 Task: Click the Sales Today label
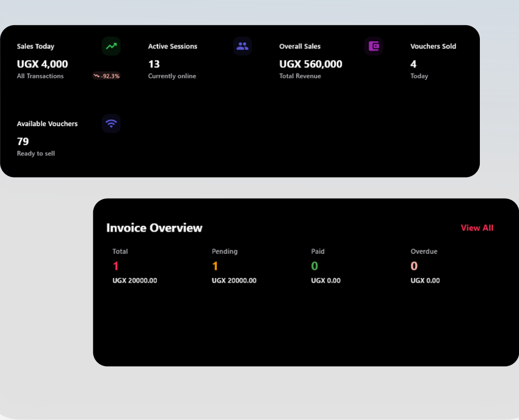[x=36, y=46]
